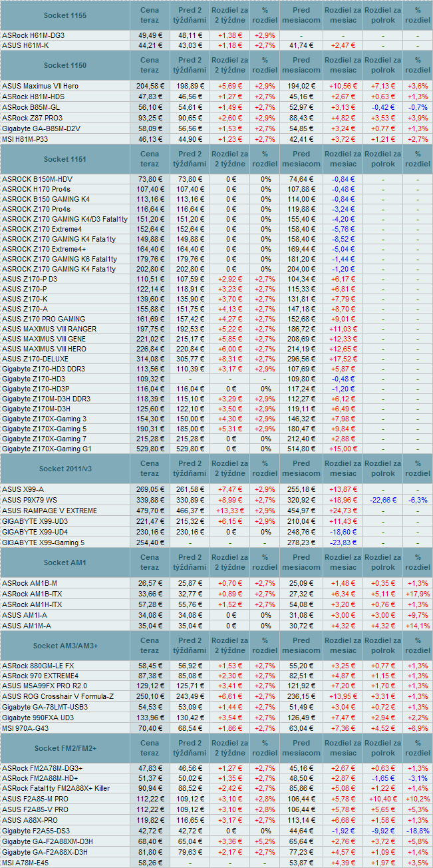Select the +17,9% percentage cell
Viewport: 433px width, 868px height.
point(418,594)
